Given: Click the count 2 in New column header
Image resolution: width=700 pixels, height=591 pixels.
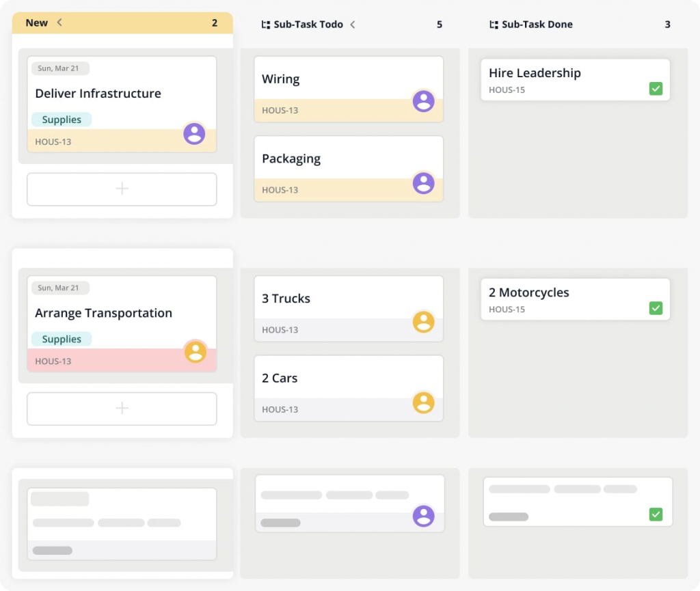Looking at the screenshot, I should (215, 23).
